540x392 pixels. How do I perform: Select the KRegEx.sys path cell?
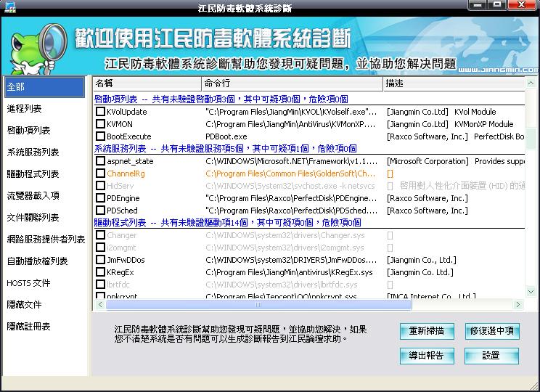point(289,272)
